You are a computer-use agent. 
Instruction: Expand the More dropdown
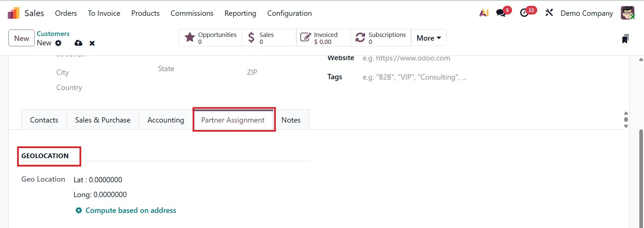click(x=429, y=38)
